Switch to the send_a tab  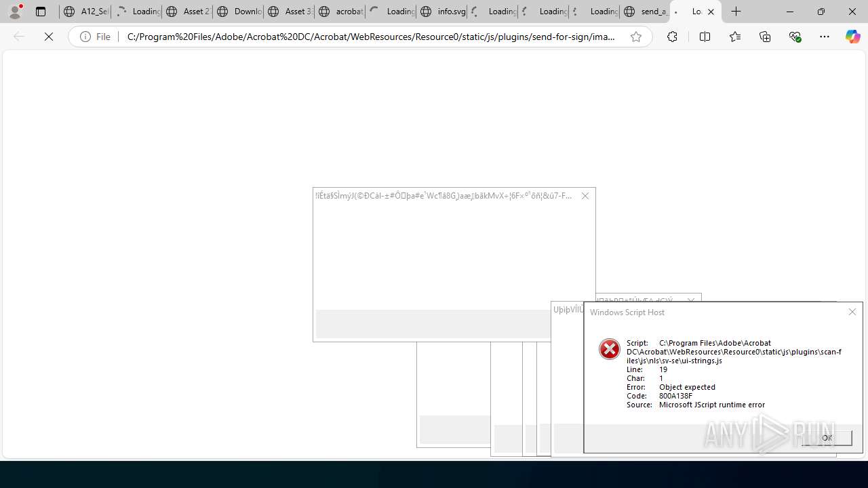tap(645, 12)
